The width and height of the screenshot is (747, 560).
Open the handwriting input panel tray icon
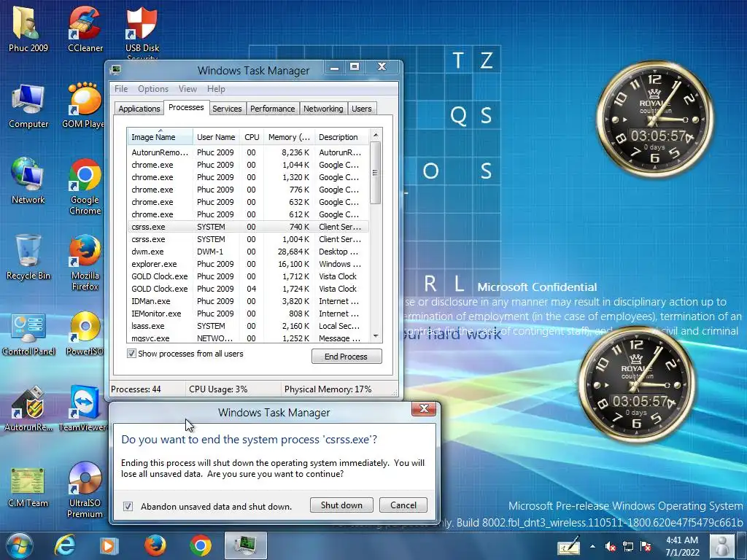[569, 545]
